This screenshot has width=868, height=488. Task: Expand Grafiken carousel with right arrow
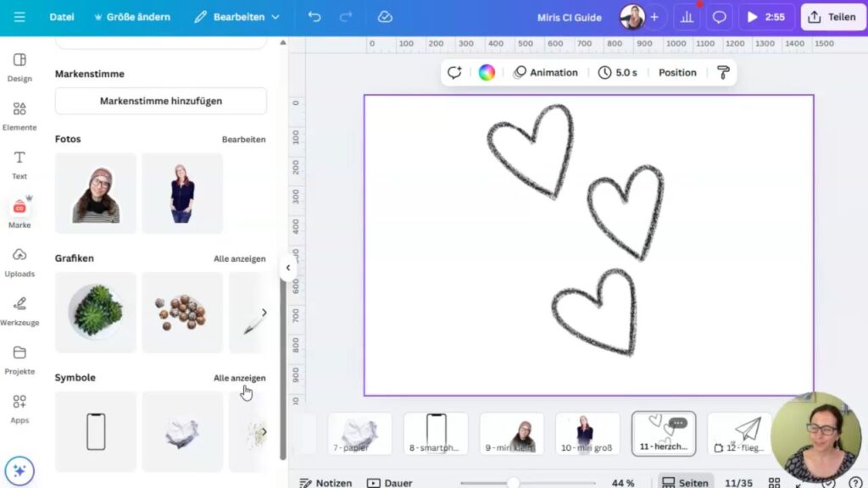(264, 313)
